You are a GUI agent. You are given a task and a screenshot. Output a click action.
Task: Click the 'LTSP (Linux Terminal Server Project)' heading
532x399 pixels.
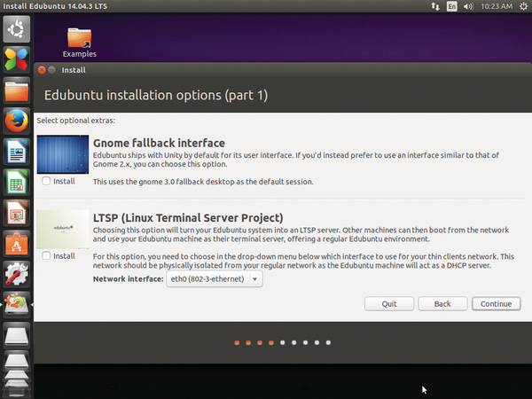tap(188, 218)
